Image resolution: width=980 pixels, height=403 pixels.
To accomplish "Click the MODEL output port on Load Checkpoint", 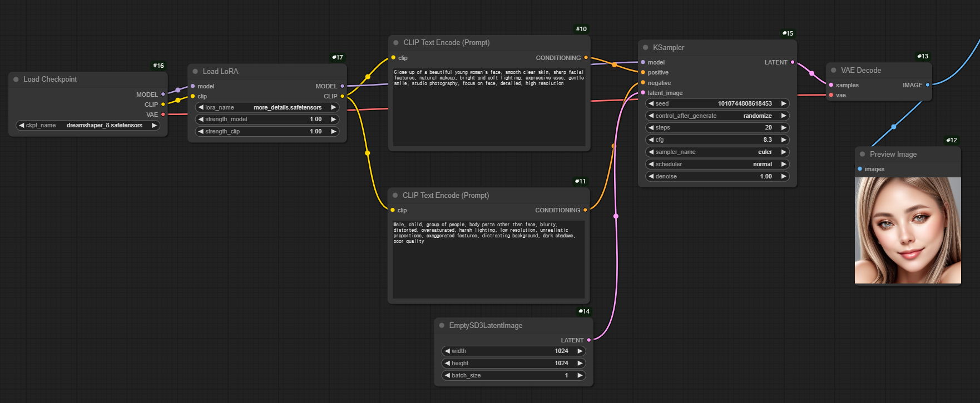I will pyautogui.click(x=163, y=94).
